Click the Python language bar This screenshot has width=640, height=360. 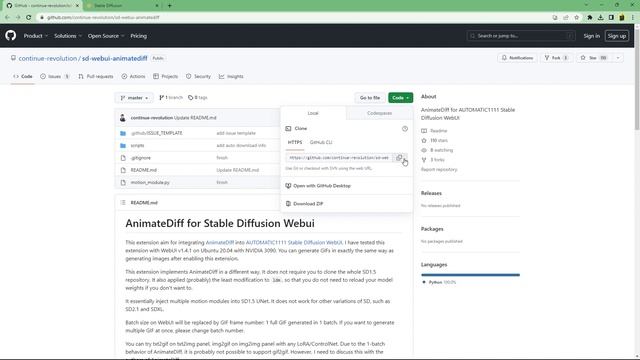[470, 275]
